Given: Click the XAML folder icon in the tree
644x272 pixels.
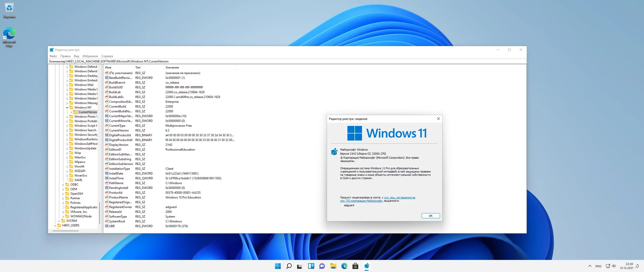Looking at the screenshot, I should coord(71,180).
